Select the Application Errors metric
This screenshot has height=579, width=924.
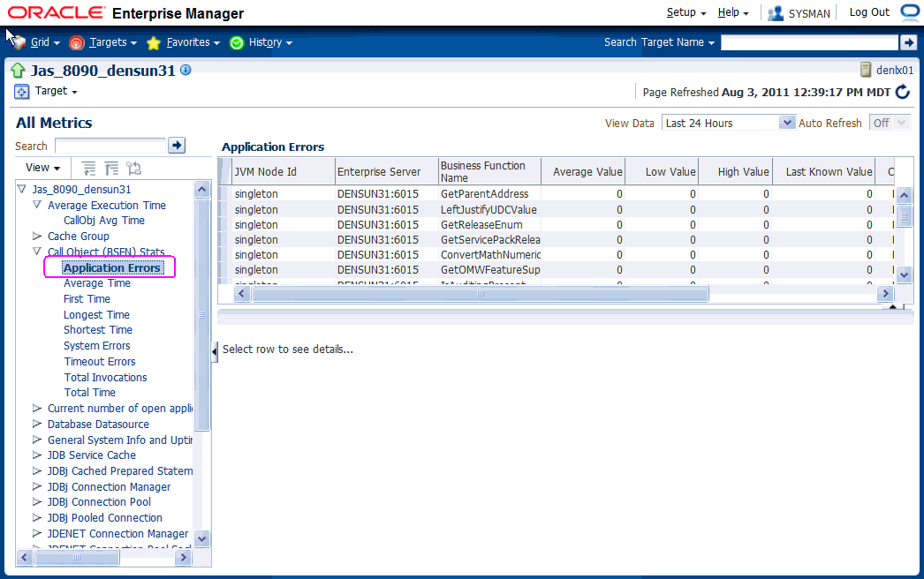(x=111, y=268)
